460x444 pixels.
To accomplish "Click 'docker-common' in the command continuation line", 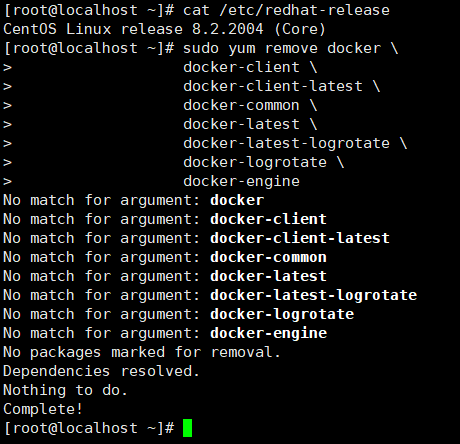I will [x=241, y=105].
